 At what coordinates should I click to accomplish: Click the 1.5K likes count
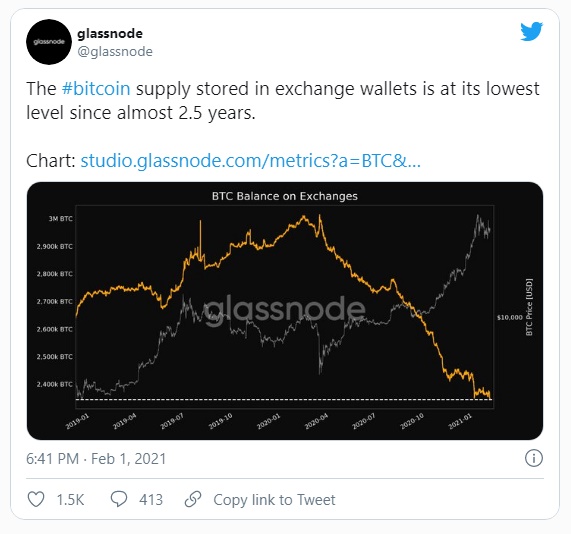click(70, 500)
